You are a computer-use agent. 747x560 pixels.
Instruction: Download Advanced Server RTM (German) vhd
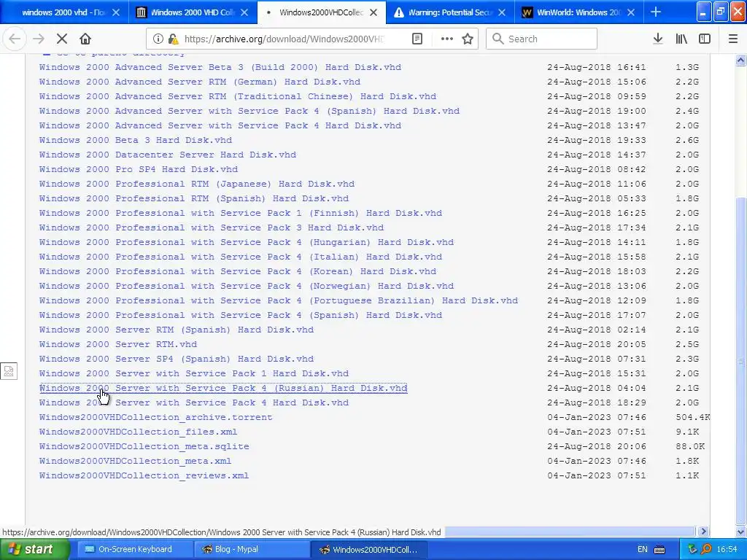coord(200,82)
